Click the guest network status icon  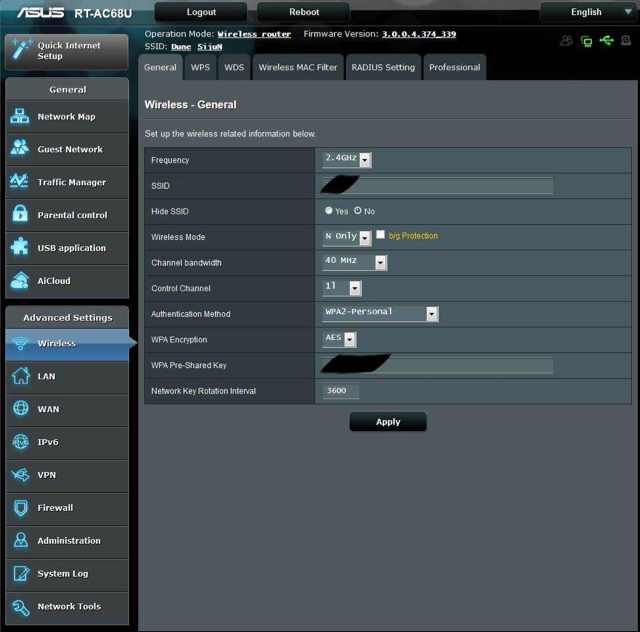(x=566, y=40)
